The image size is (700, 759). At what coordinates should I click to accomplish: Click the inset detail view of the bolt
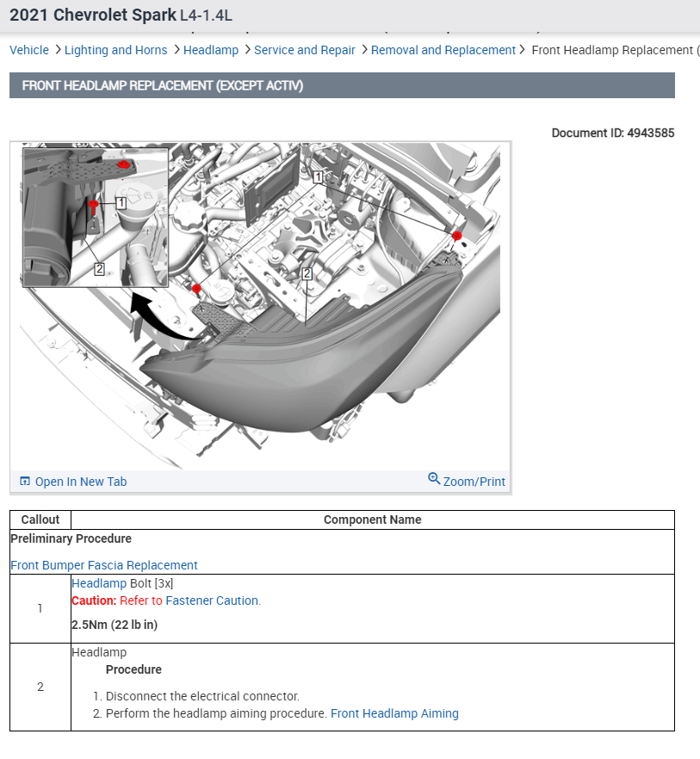(96, 217)
